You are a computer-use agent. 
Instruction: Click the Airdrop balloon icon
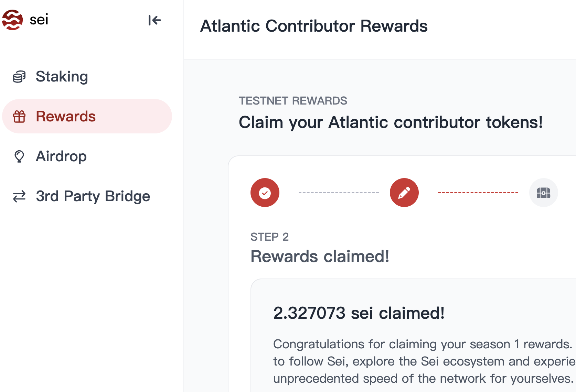19,156
